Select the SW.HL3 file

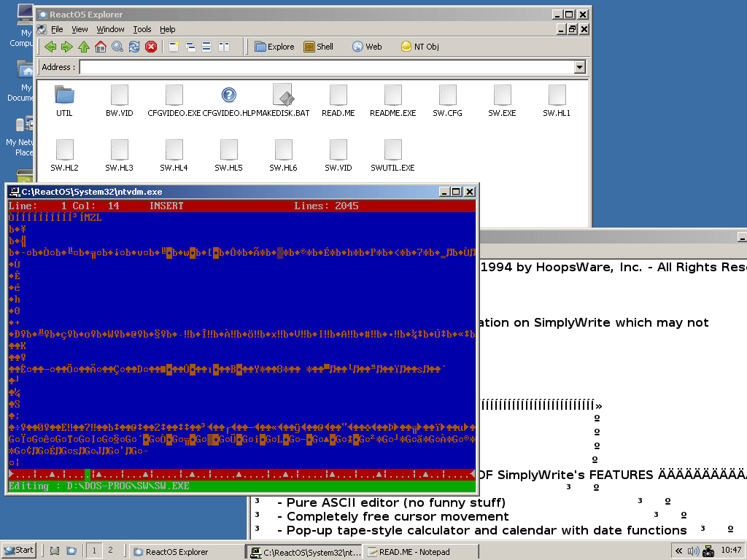(x=119, y=156)
